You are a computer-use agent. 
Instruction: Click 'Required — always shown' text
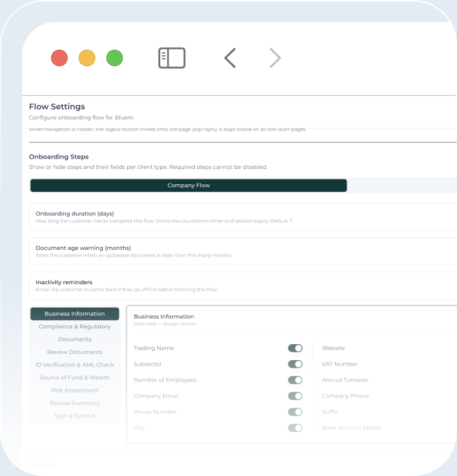coord(165,324)
